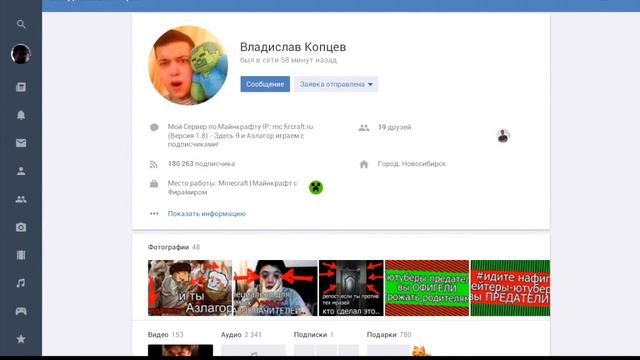The width and height of the screenshot is (640, 360).
Task: Open videos film sidebar icon
Action: pyautogui.click(x=21, y=255)
